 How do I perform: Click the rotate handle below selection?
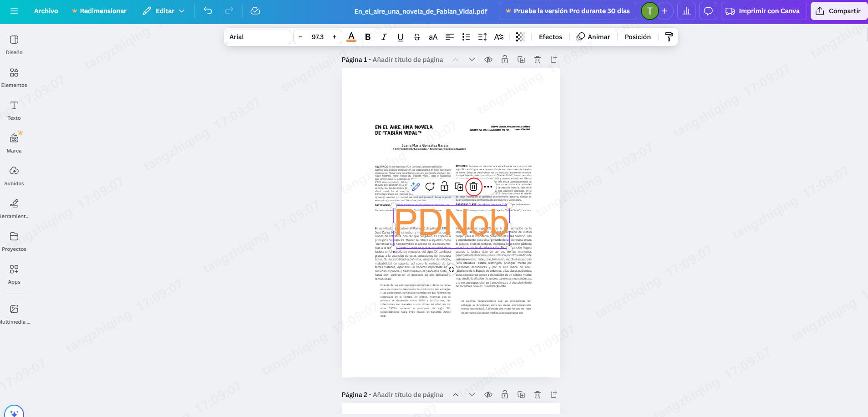pyautogui.click(x=451, y=270)
